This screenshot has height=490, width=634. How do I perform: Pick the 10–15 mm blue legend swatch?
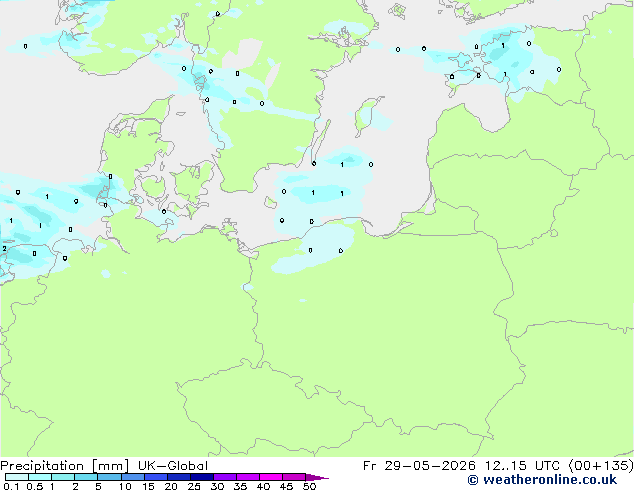tap(133, 477)
